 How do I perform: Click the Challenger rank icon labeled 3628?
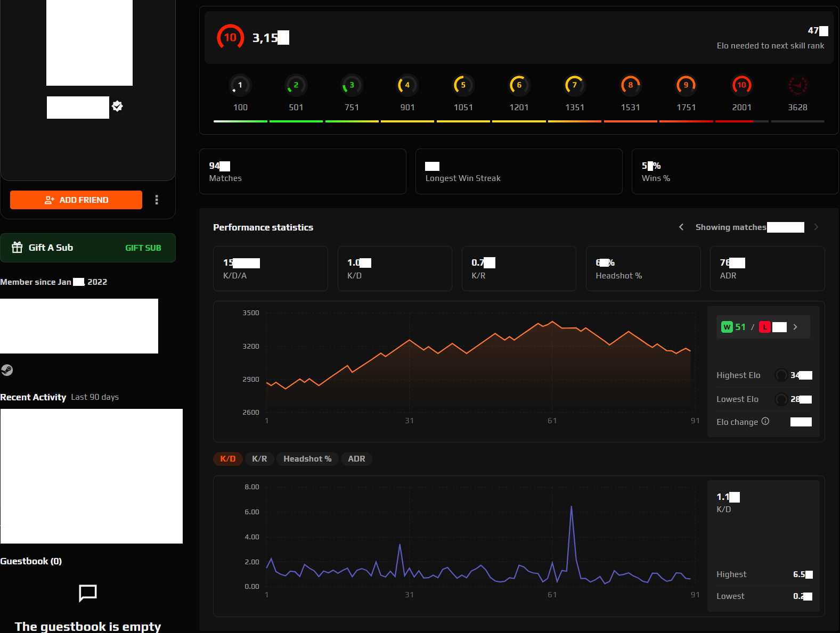(x=797, y=85)
